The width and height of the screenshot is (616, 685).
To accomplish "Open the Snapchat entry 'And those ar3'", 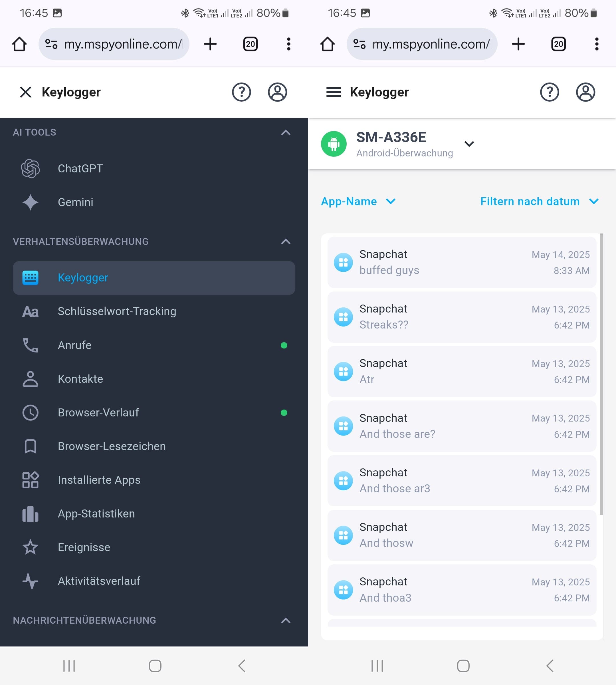I will pyautogui.click(x=462, y=480).
